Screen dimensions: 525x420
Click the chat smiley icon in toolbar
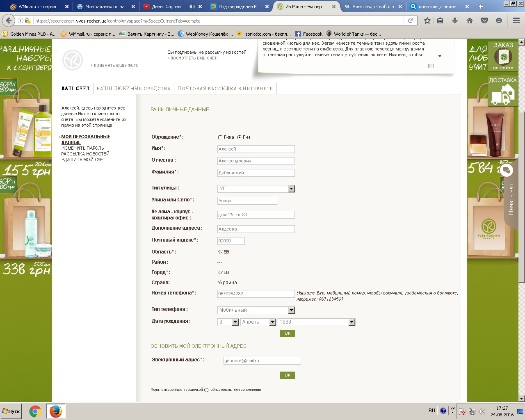499,21
